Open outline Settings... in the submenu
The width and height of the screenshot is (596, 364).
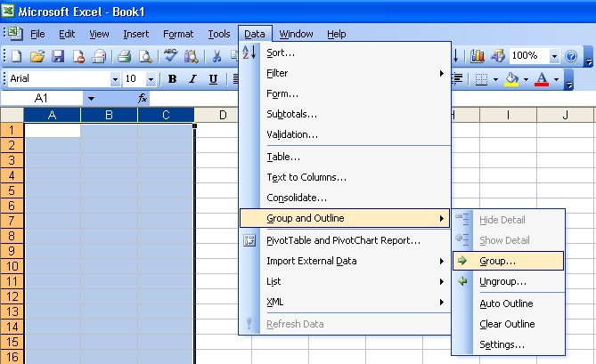point(508,344)
